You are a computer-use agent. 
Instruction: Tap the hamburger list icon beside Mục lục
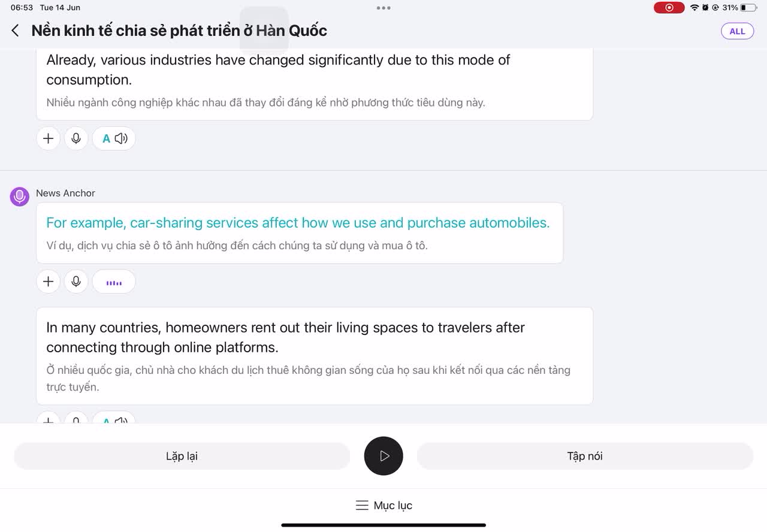pos(362,506)
